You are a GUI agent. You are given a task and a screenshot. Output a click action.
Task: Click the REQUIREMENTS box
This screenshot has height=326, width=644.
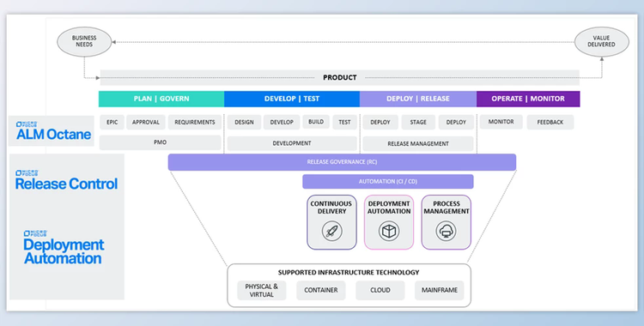coord(195,123)
